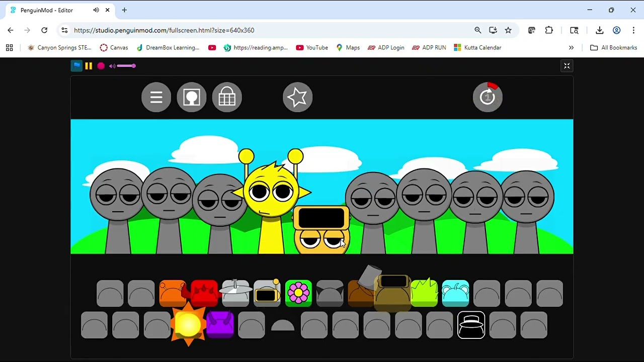Screen dimensions: 644x362
Task: Open the DreamBox Learning... bookmark
Action: 168,48
